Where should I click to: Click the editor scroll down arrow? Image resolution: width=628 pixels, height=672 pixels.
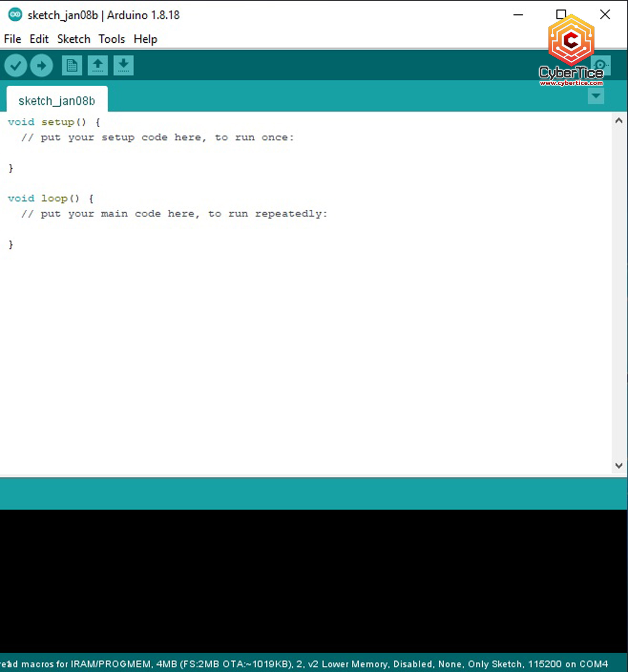tap(619, 466)
